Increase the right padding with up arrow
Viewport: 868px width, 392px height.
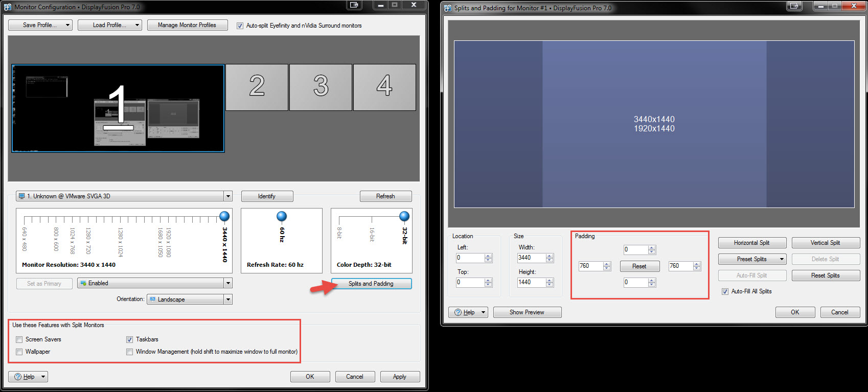point(697,264)
